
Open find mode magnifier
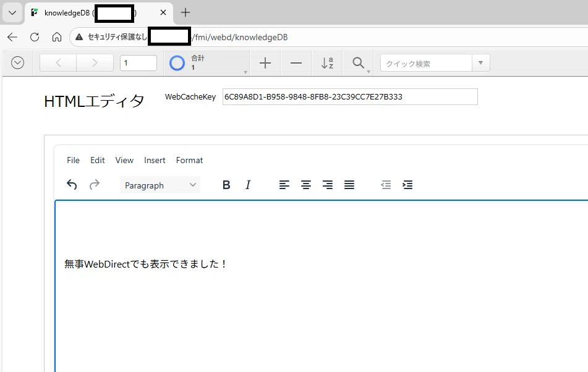pyautogui.click(x=358, y=63)
